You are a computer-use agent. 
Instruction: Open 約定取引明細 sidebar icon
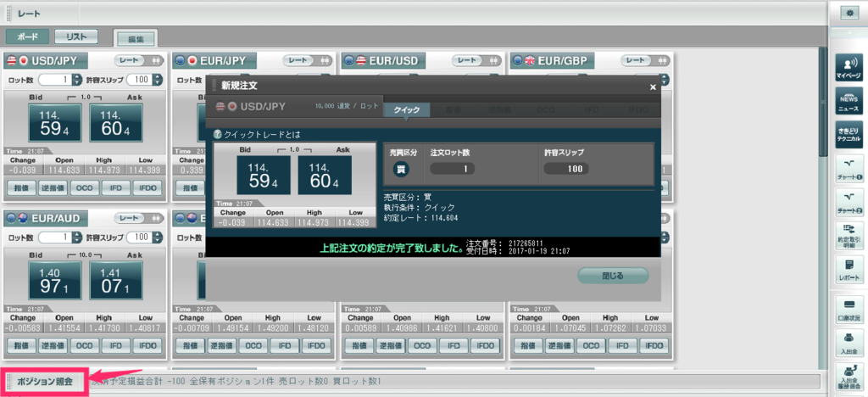[x=849, y=236]
